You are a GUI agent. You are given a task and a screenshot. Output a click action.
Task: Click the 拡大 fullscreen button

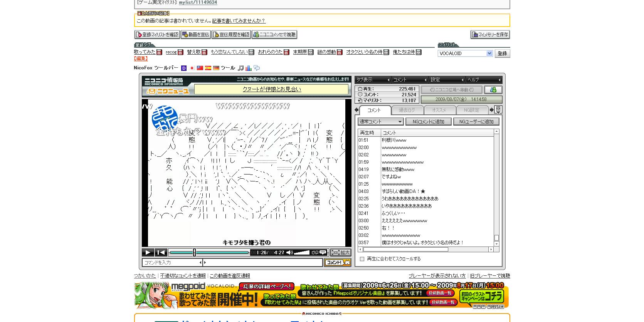340,253
